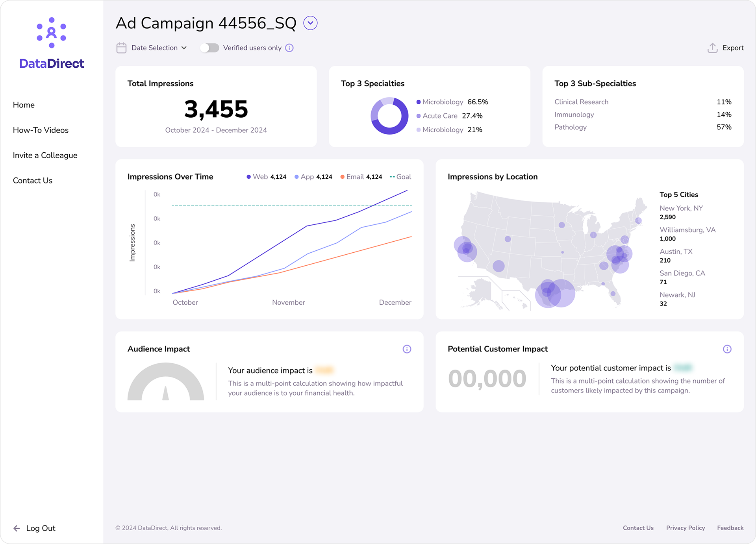Click the specialties donut chart

point(389,116)
